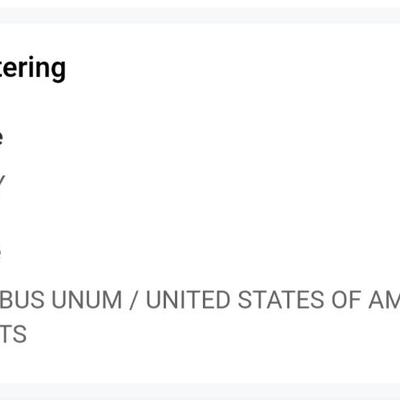Click the partially visible bold label above the inscription
Viewport: 400px width, 400px height.
[1, 253]
